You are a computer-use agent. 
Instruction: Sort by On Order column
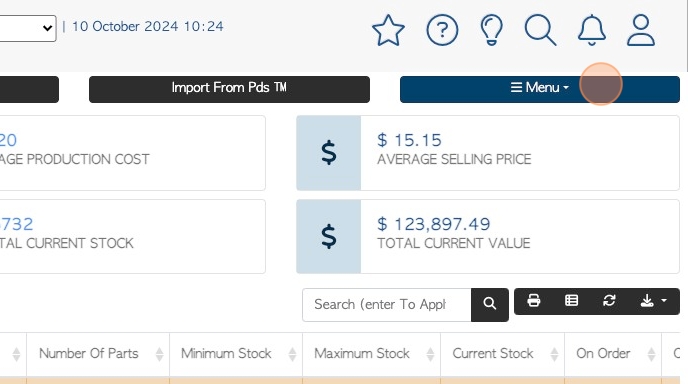(613, 354)
